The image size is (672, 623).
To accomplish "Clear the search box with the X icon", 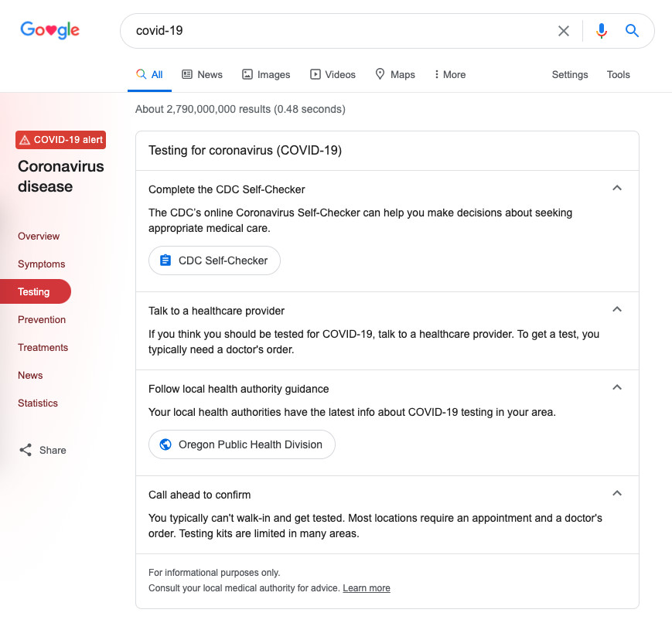I will coord(564,31).
